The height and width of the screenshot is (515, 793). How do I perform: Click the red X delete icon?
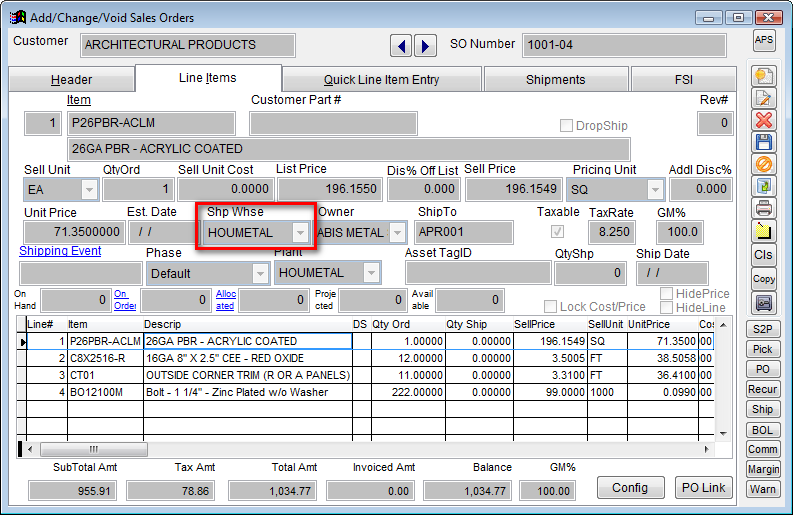pos(764,120)
